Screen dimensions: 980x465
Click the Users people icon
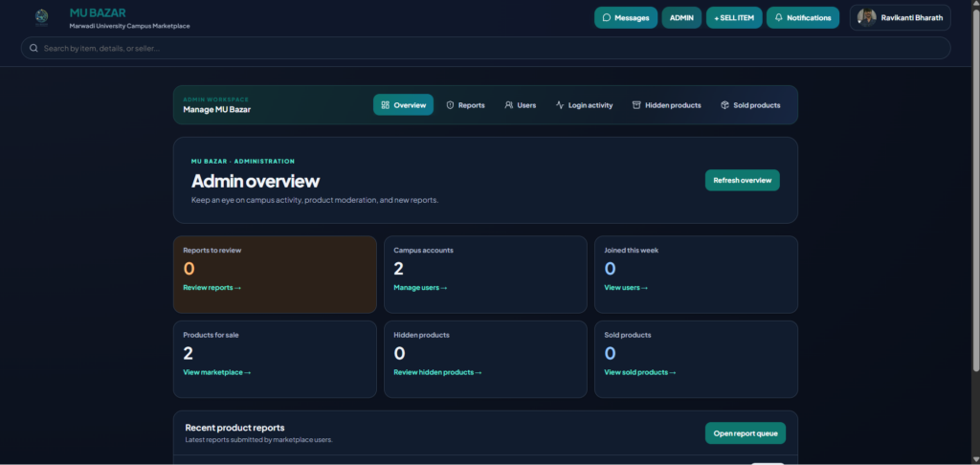509,105
